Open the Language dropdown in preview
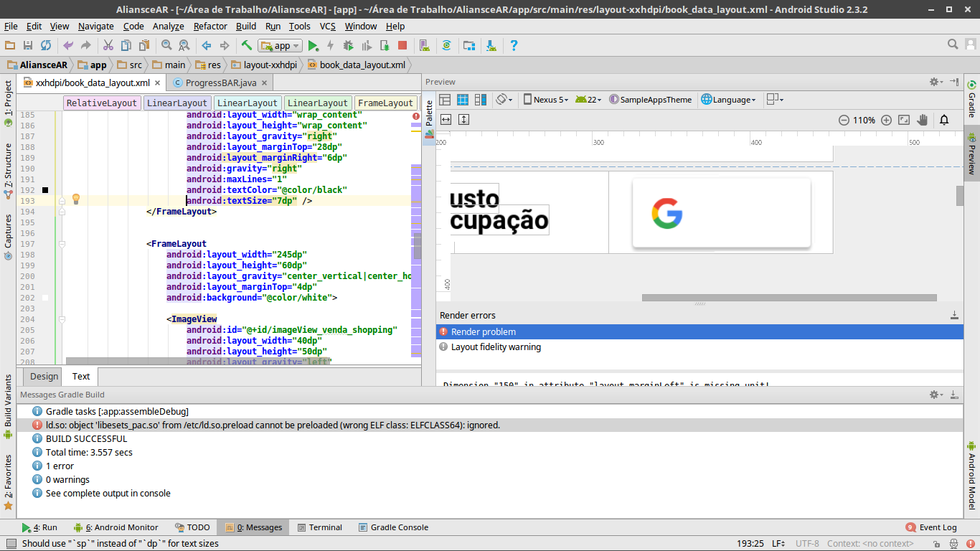This screenshot has height=551, width=980. [x=729, y=100]
